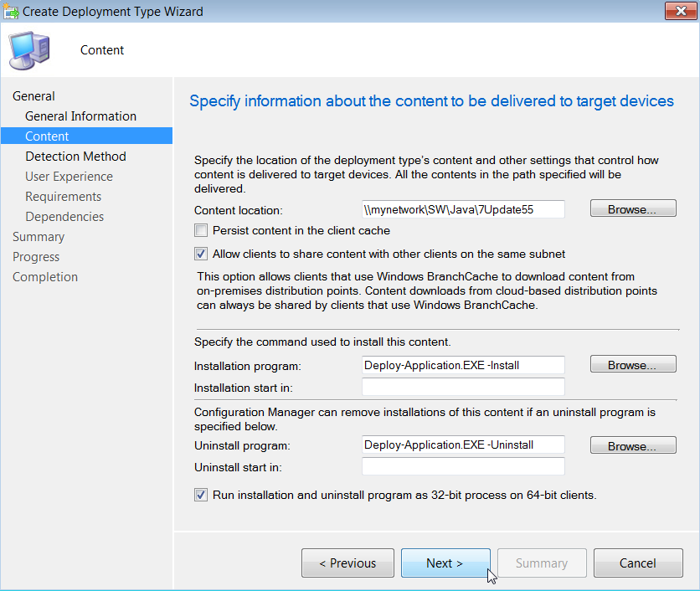Enable Persist content in the client cache
Viewport: 700px width, 591px height.
point(200,230)
